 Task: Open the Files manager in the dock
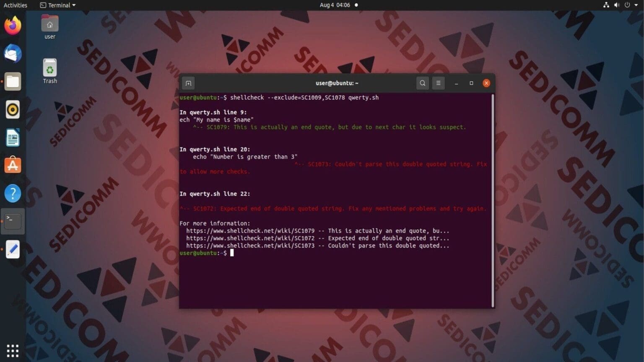click(13, 82)
